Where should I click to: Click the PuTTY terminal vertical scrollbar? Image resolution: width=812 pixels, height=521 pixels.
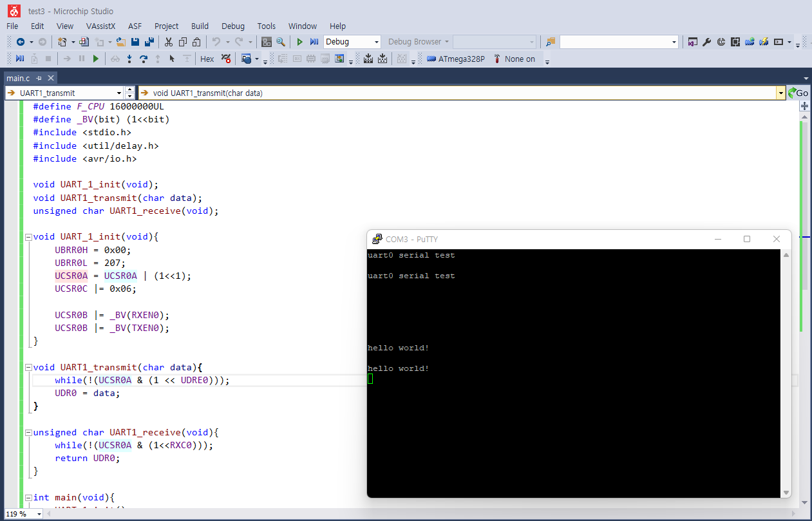(786, 374)
